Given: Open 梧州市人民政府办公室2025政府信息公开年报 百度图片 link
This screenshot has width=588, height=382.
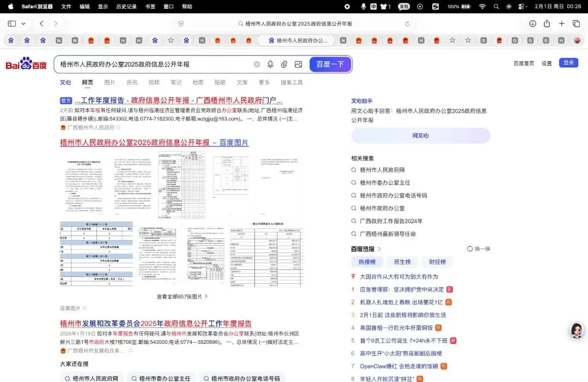Looking at the screenshot, I should tap(154, 143).
